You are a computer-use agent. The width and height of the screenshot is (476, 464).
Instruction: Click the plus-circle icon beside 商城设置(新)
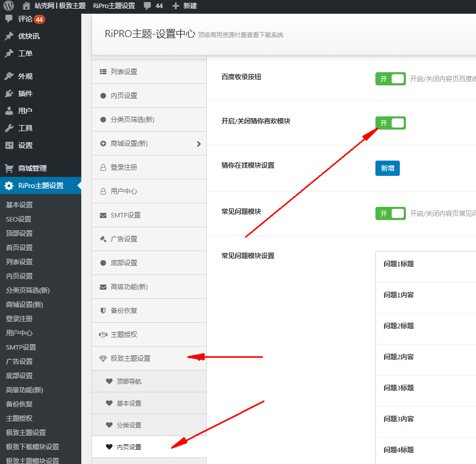(x=103, y=143)
